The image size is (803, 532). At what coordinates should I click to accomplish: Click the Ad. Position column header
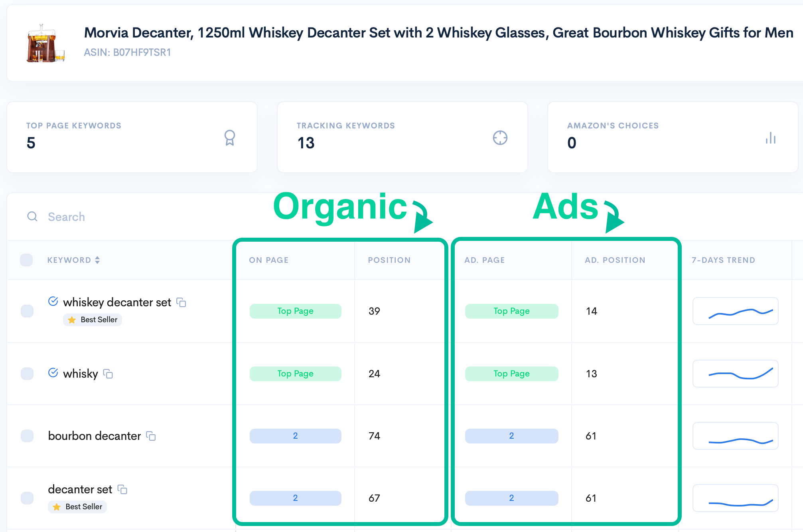click(x=615, y=260)
